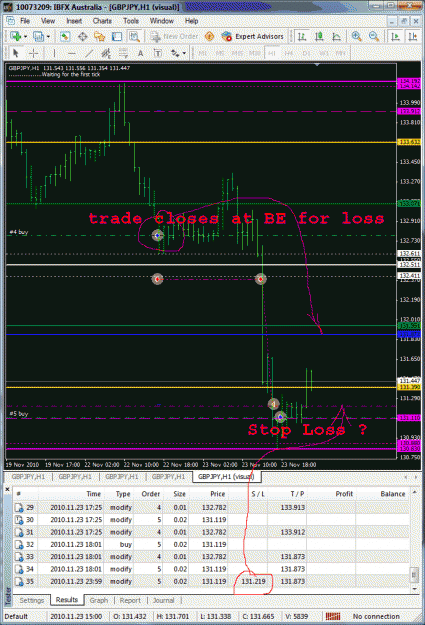Expand the new chart dropdown arrow
Screen dimensions: 425x625
tap(25, 37)
